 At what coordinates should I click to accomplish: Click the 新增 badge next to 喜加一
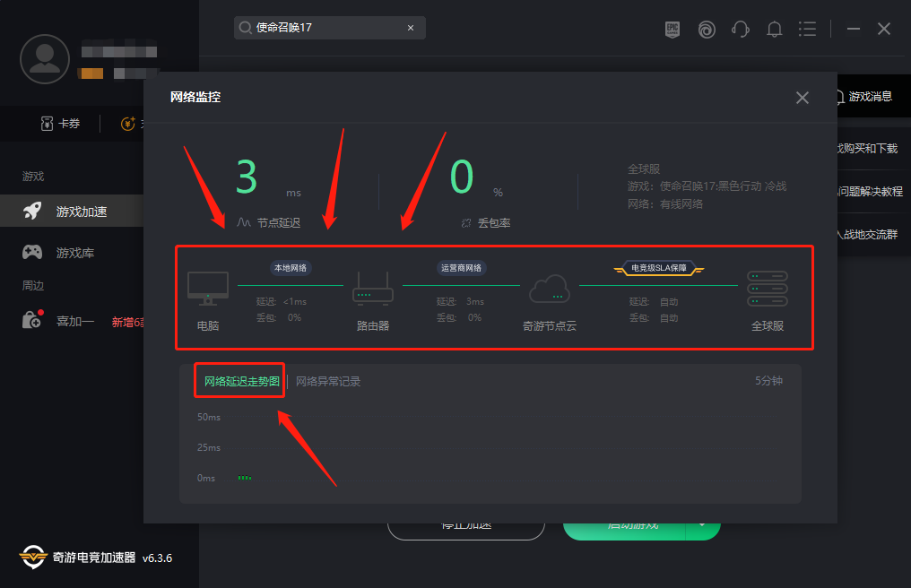pos(127,322)
